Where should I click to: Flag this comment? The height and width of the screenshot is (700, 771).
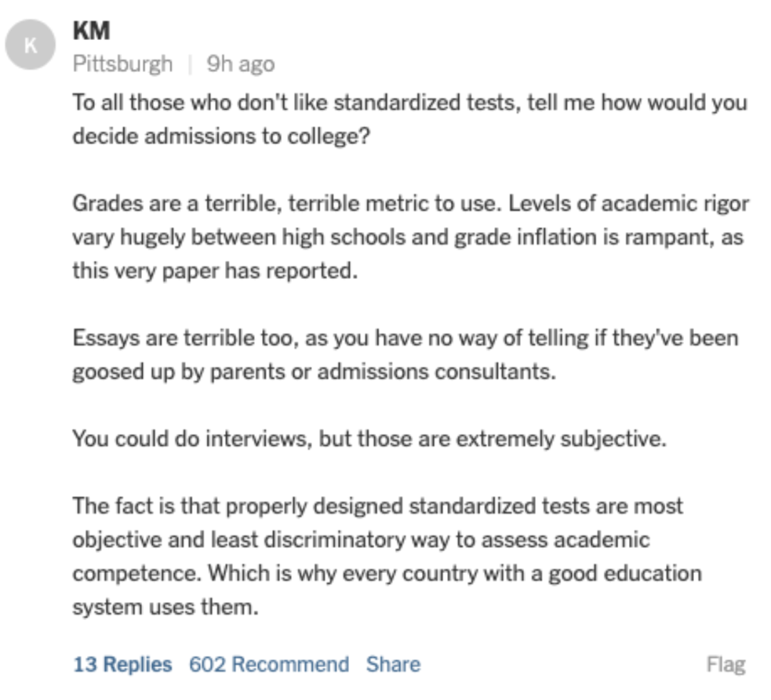coord(726,664)
